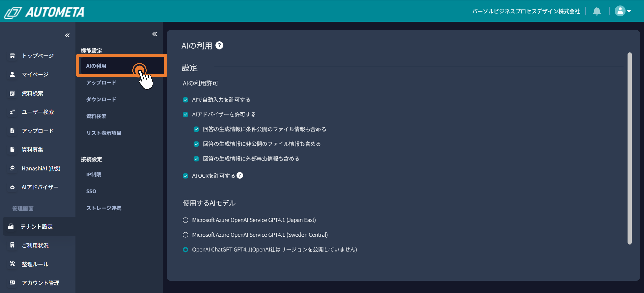Go to トップページ
Screen dimensions: 644x293
click(x=38, y=56)
